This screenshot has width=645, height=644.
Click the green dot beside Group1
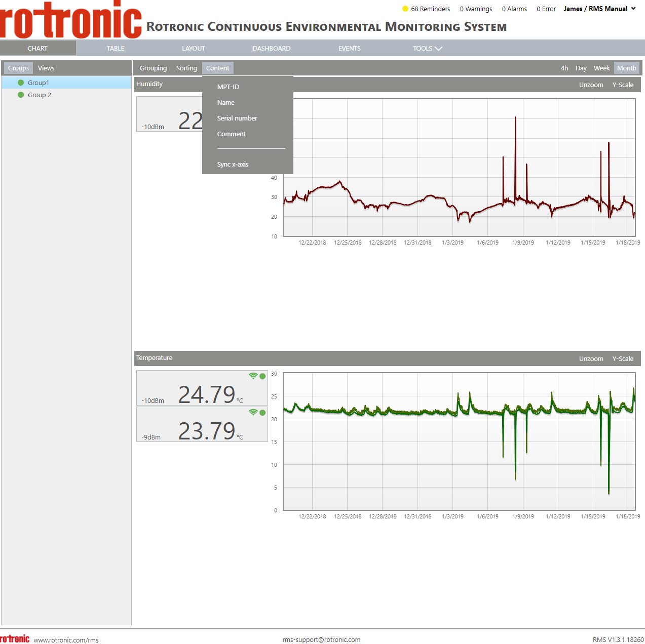tap(21, 83)
